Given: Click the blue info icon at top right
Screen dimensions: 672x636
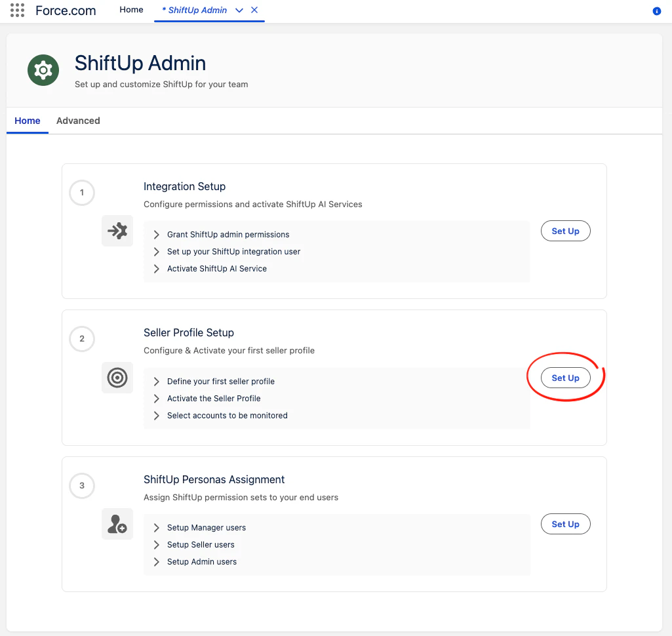Looking at the screenshot, I should 656,11.
